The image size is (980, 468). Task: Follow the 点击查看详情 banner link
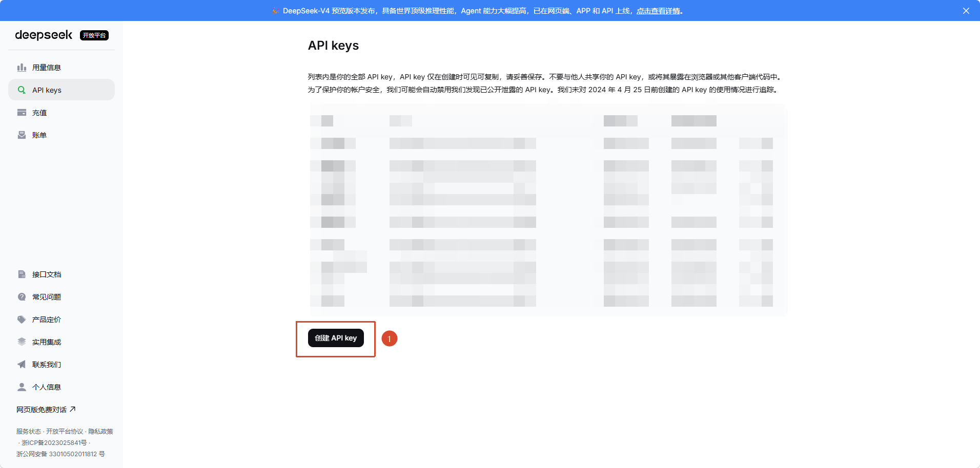point(658,11)
